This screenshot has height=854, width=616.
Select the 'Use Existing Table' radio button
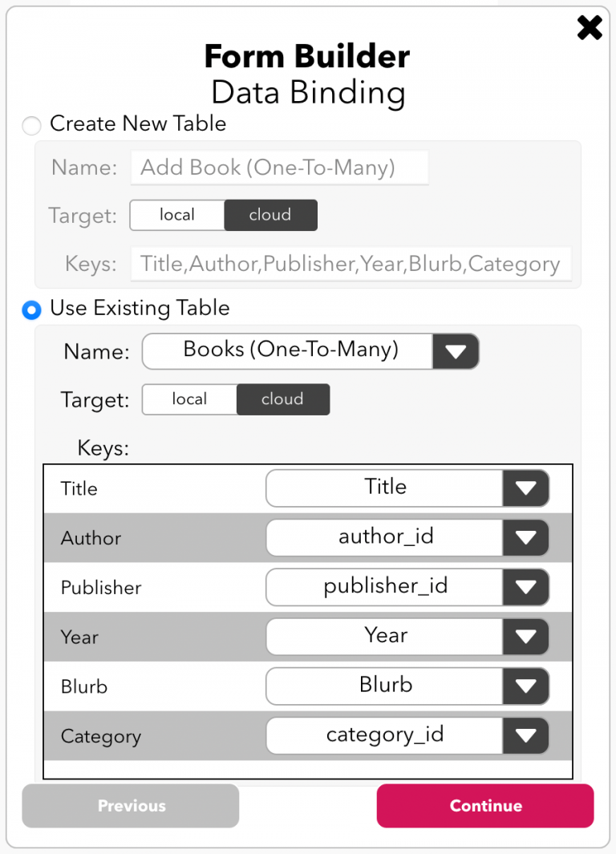[30, 310]
